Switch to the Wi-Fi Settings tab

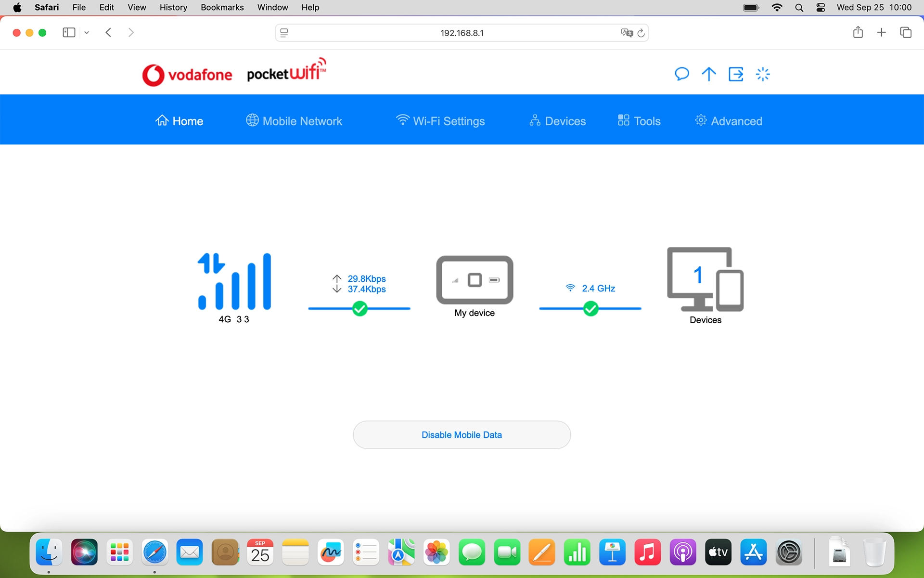[x=440, y=121]
